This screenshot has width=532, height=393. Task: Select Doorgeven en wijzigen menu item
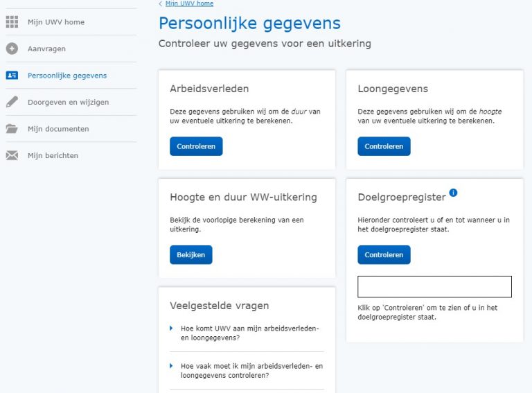[x=68, y=103]
